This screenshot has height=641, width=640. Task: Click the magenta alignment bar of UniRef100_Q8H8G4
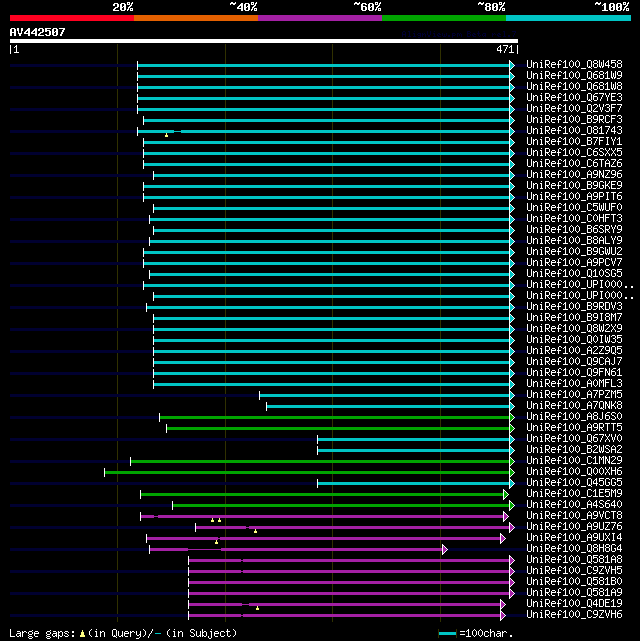click(x=296, y=549)
